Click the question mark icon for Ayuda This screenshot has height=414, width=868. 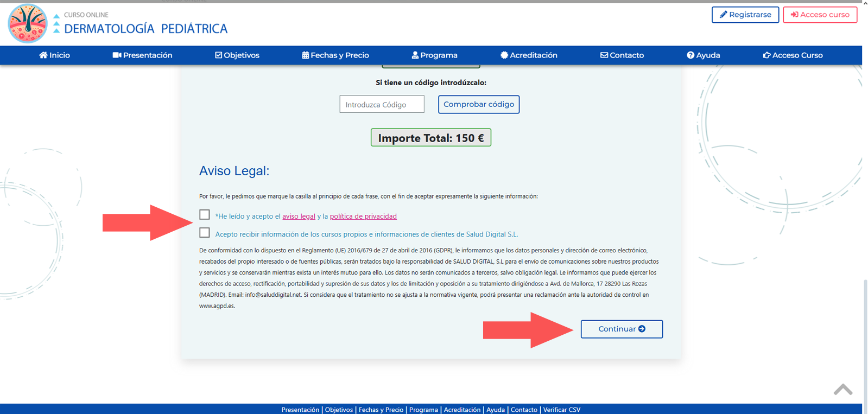click(690, 55)
